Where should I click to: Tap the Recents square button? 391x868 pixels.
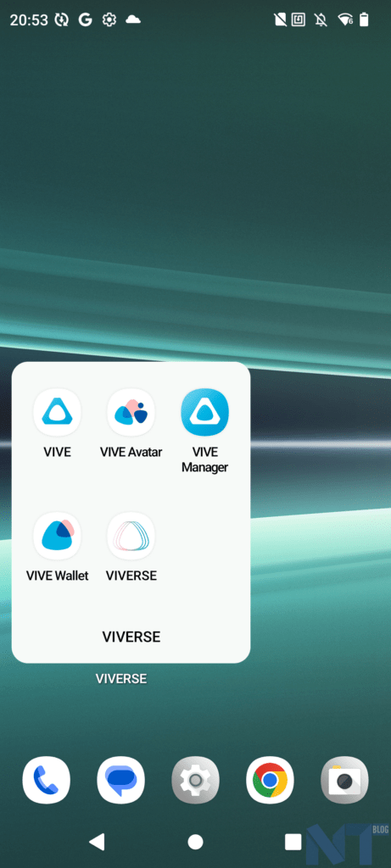click(293, 842)
